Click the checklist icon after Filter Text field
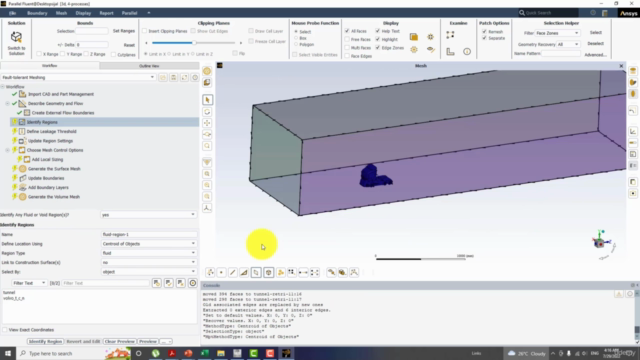 (169, 283)
